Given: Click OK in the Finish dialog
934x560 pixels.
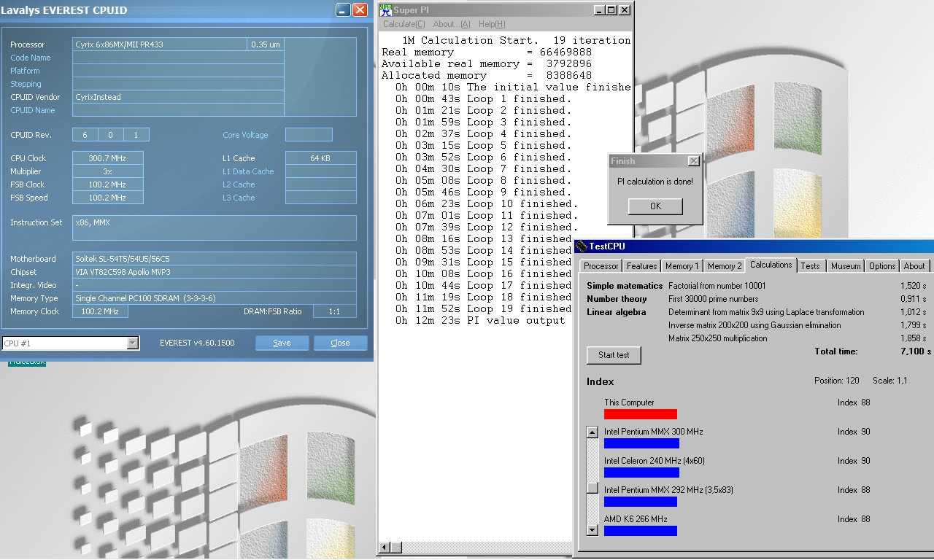Looking at the screenshot, I should point(655,206).
